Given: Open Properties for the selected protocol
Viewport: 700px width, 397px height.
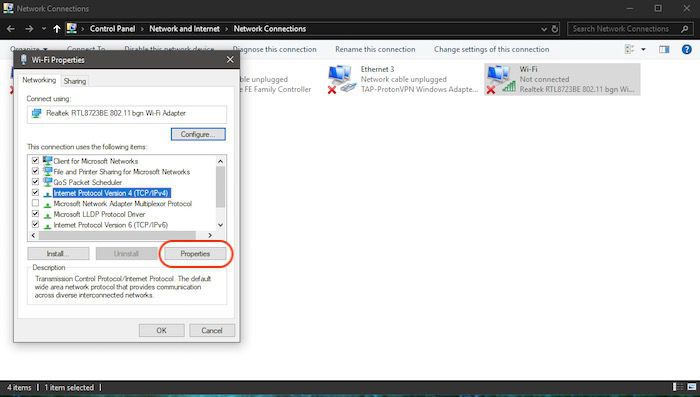Looking at the screenshot, I should coord(195,254).
